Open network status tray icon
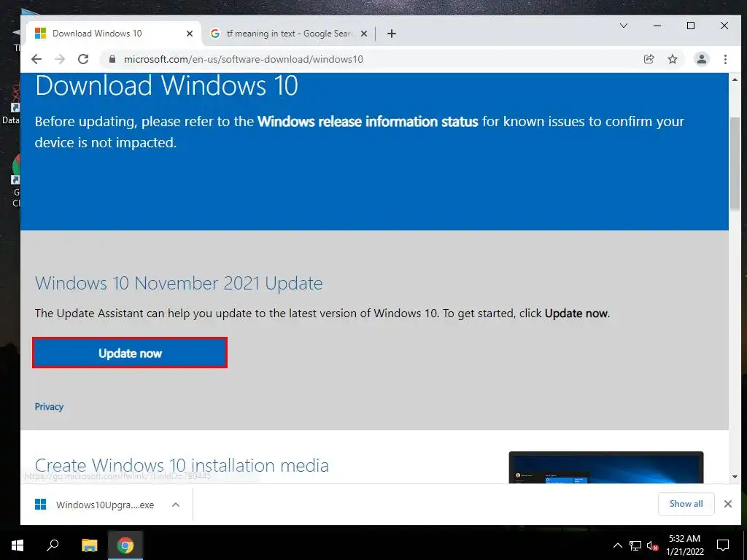This screenshot has width=747, height=560. click(x=635, y=545)
